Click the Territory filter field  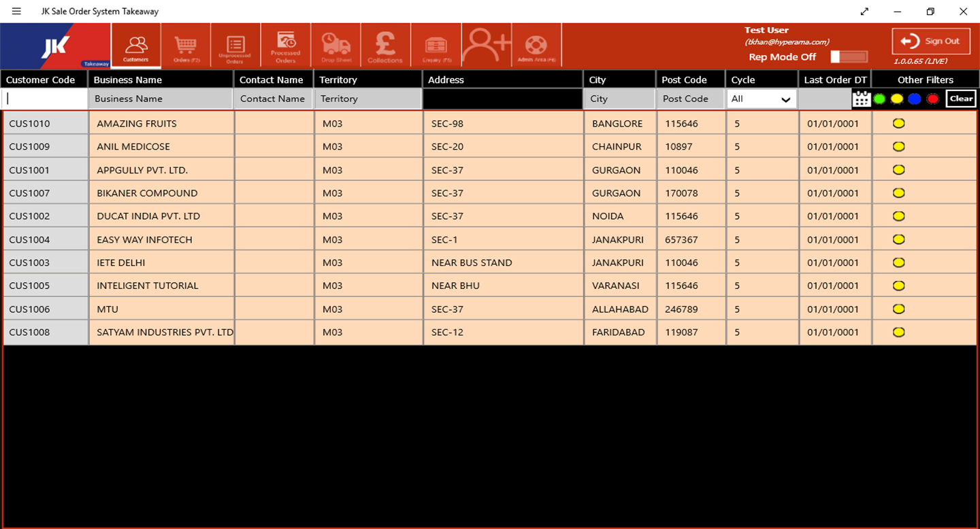click(x=368, y=99)
